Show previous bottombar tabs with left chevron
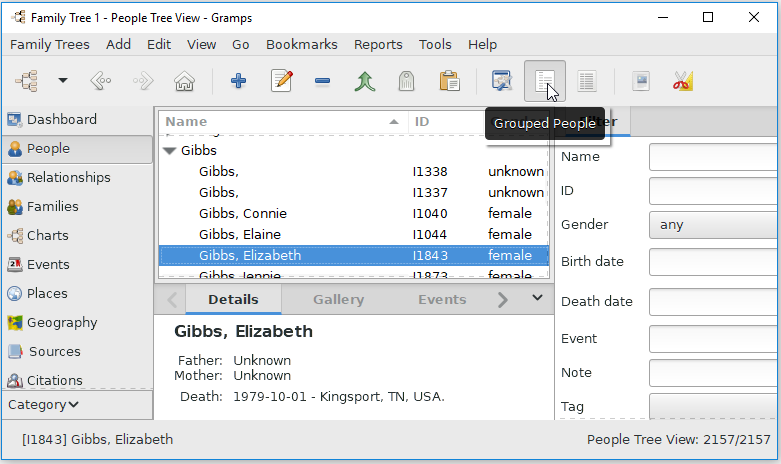The width and height of the screenshot is (781, 464). [x=172, y=300]
